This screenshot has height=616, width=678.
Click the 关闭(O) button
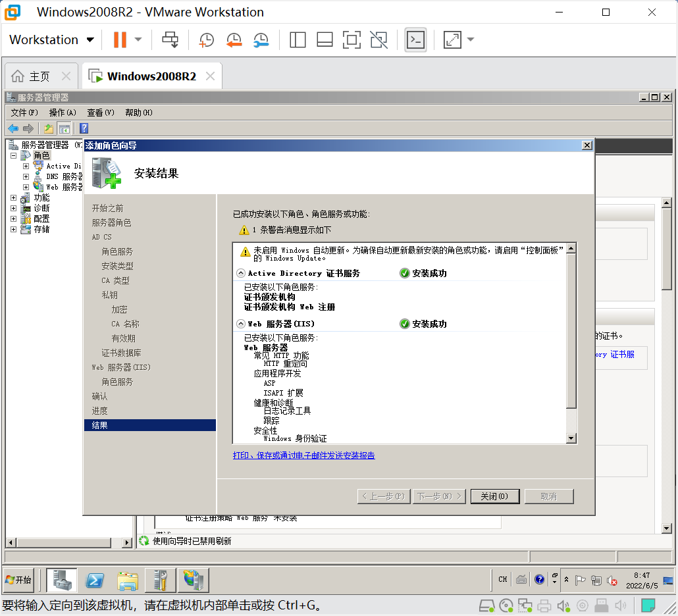point(494,496)
